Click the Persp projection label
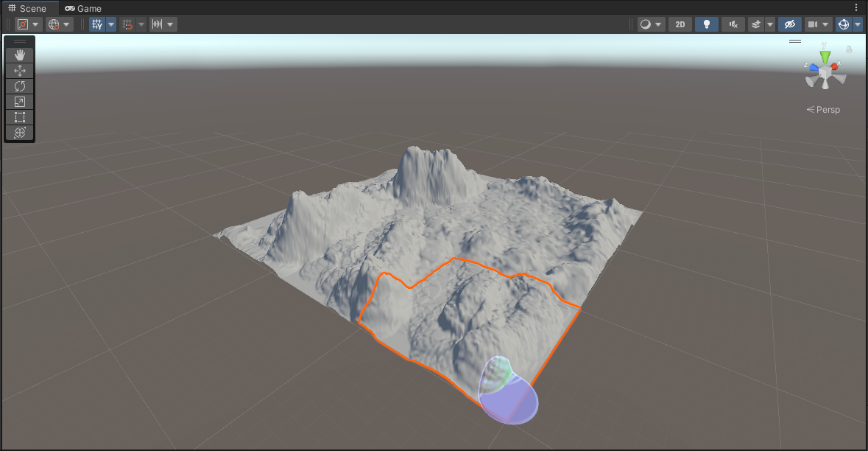868x451 pixels. click(x=823, y=110)
